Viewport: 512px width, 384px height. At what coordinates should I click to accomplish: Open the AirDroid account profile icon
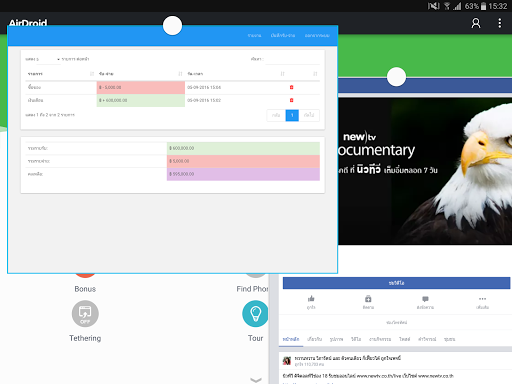coord(476,23)
